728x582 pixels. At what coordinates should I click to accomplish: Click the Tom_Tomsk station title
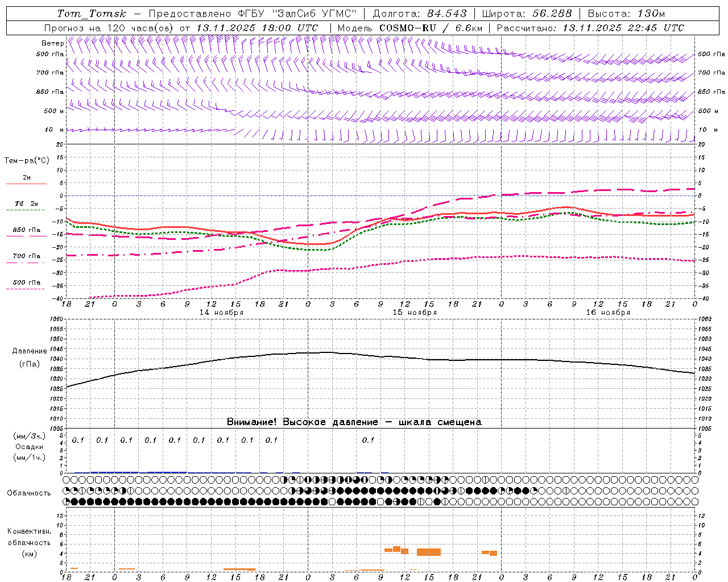click(x=92, y=14)
